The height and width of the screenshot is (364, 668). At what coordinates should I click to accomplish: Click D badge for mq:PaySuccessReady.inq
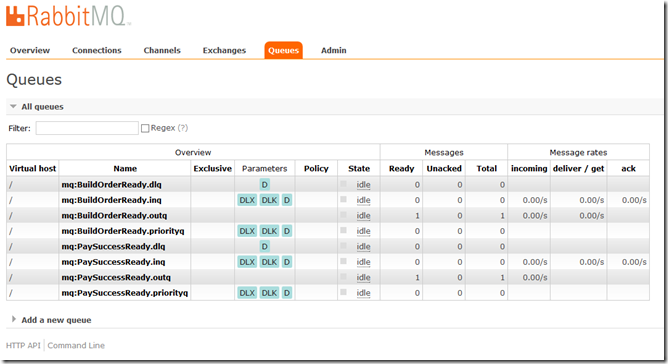287,262
